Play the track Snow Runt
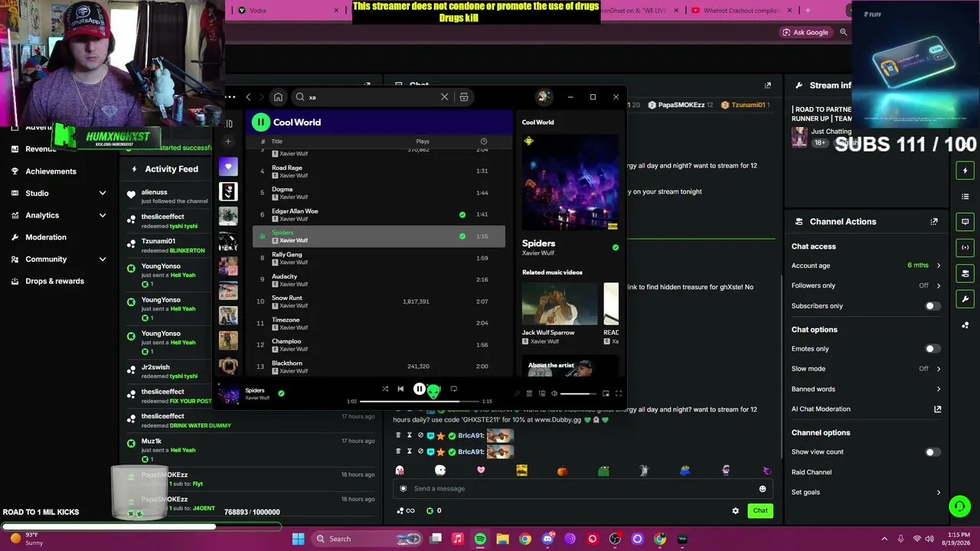This screenshot has height=551, width=980. pyautogui.click(x=379, y=302)
